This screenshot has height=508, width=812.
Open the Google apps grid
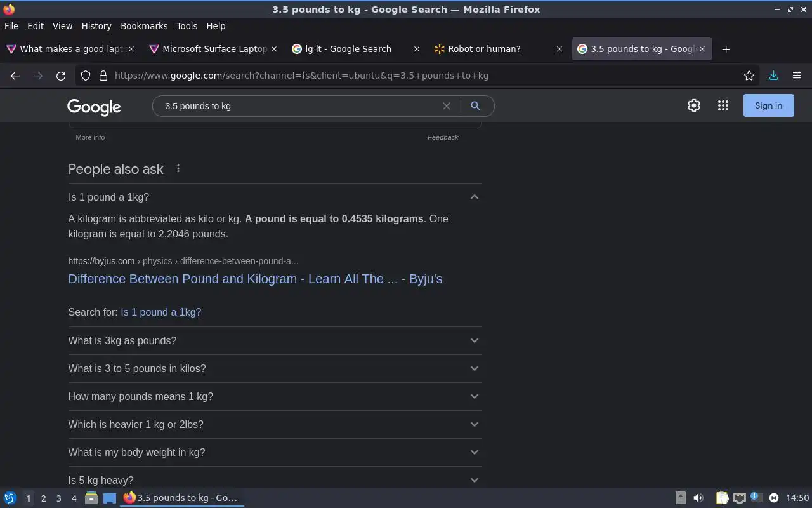pos(723,106)
